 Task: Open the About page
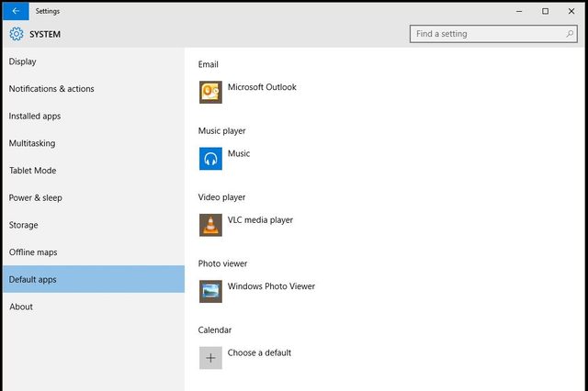(x=94, y=307)
